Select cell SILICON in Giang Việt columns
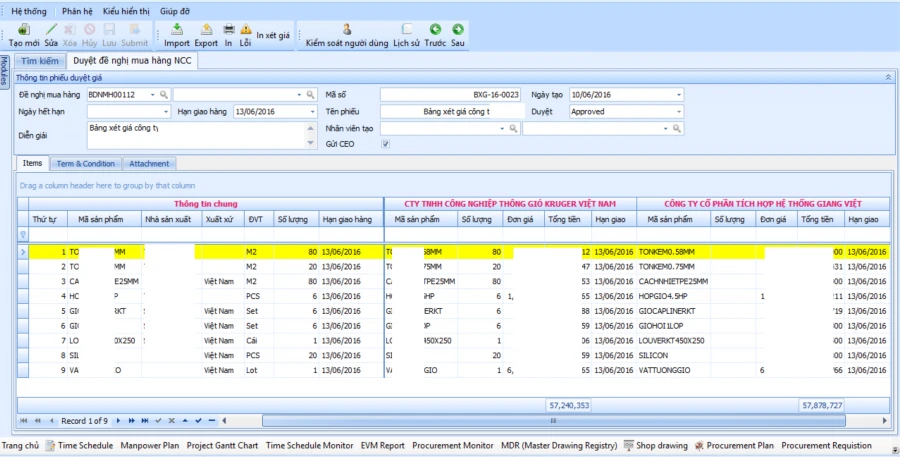 pyautogui.click(x=673, y=355)
